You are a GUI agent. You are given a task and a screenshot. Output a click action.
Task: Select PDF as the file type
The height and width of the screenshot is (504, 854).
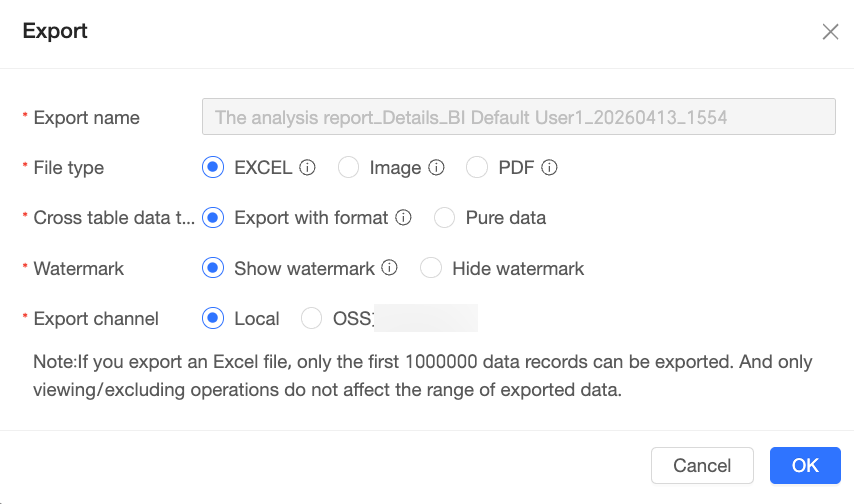pyautogui.click(x=477, y=167)
